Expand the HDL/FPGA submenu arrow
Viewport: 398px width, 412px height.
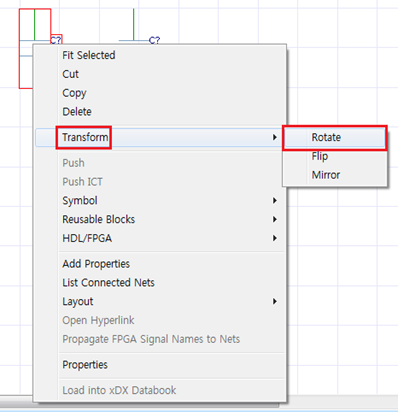(275, 238)
